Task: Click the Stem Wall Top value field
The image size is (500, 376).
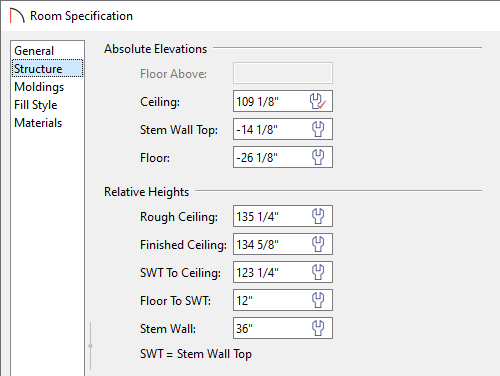Action: (283, 129)
